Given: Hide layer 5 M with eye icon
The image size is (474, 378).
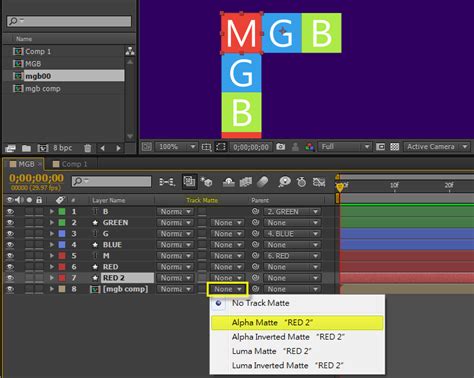Looking at the screenshot, I should [x=10, y=256].
